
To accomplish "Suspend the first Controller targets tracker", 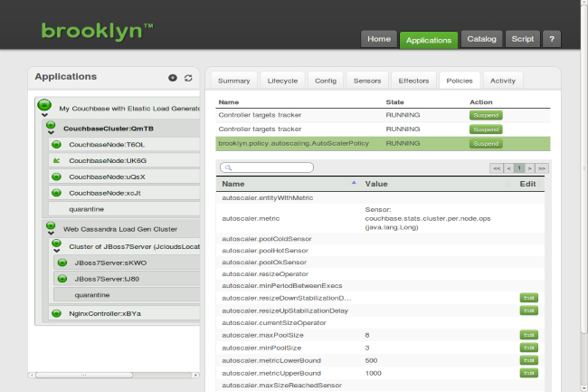I will click(486, 115).
